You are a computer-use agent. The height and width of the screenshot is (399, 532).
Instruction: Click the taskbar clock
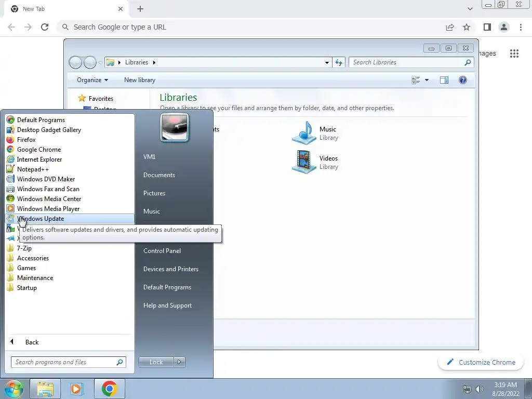[x=506, y=389]
